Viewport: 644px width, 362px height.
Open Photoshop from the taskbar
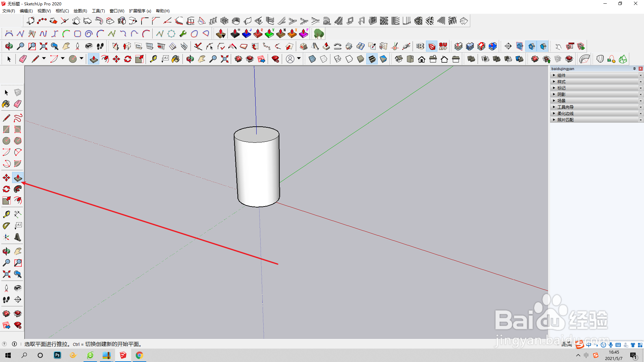click(x=57, y=355)
